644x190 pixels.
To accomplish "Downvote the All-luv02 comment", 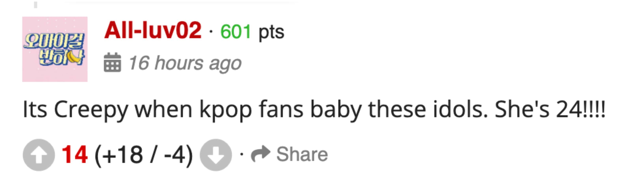I will click(x=216, y=155).
